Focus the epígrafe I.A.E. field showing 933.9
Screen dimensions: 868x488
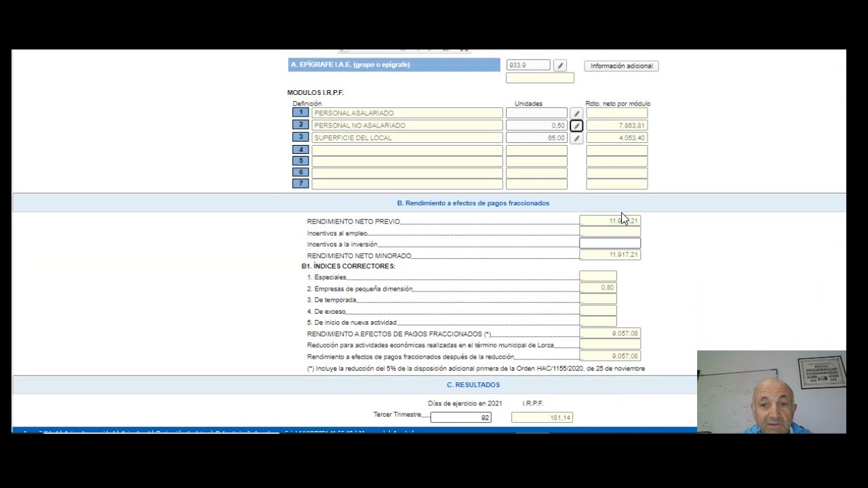pyautogui.click(x=528, y=65)
